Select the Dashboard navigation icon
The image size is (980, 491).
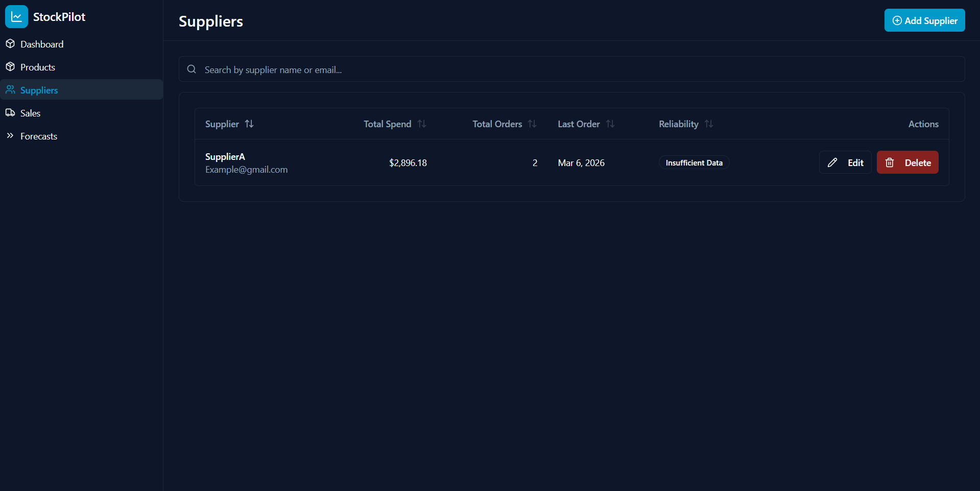(10, 43)
